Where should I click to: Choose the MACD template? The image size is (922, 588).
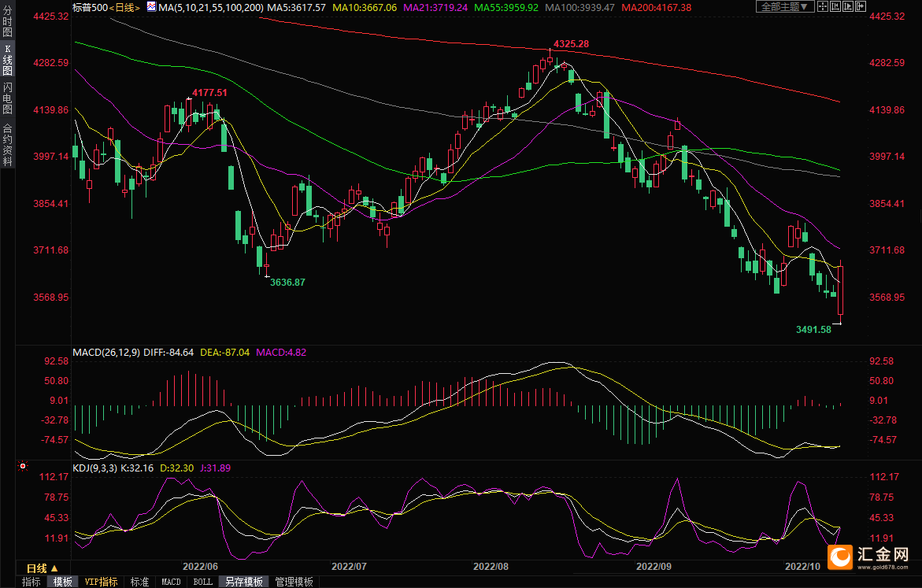click(171, 582)
